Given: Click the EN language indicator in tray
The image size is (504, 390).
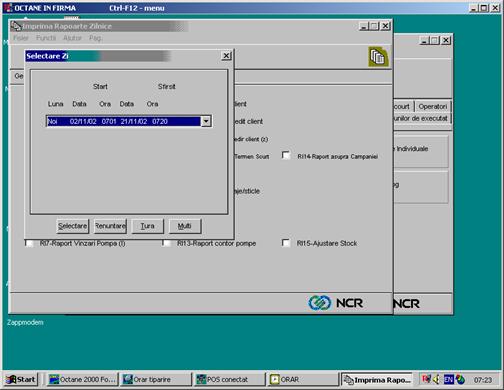Looking at the screenshot, I should click(448, 379).
